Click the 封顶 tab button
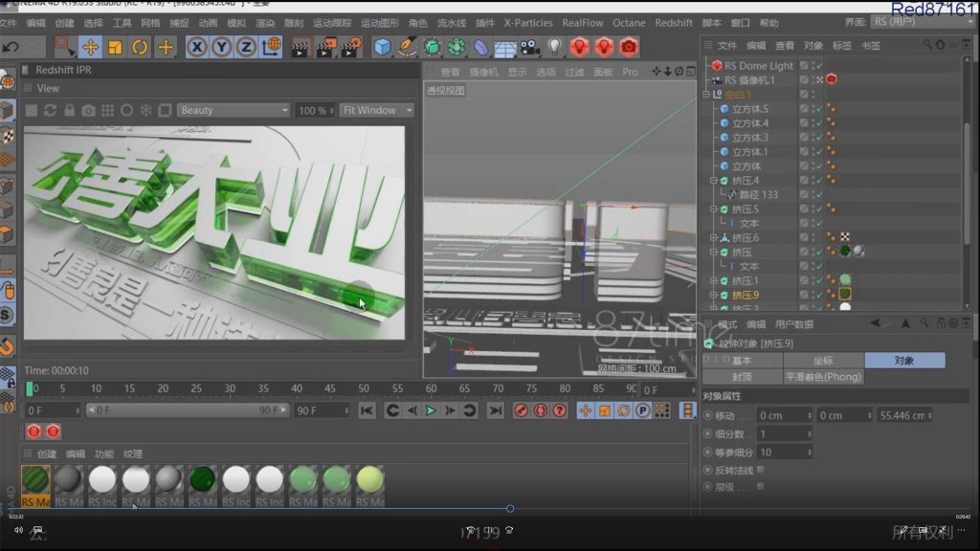The width and height of the screenshot is (980, 551). tap(742, 377)
